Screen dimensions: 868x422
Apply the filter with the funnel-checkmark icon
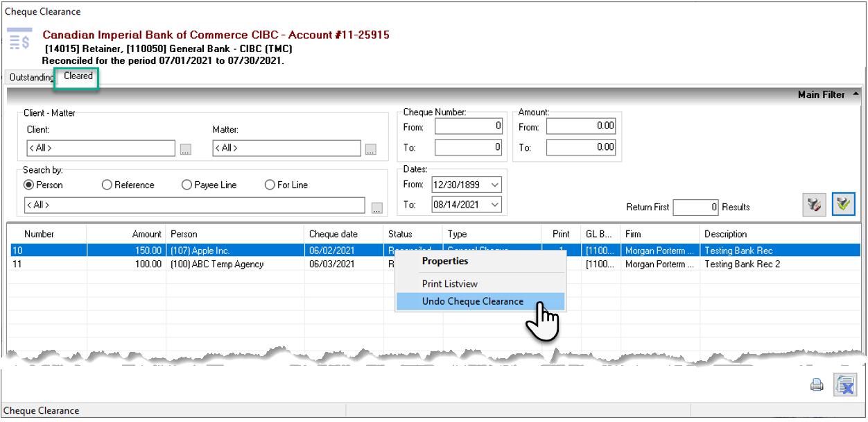click(x=844, y=204)
